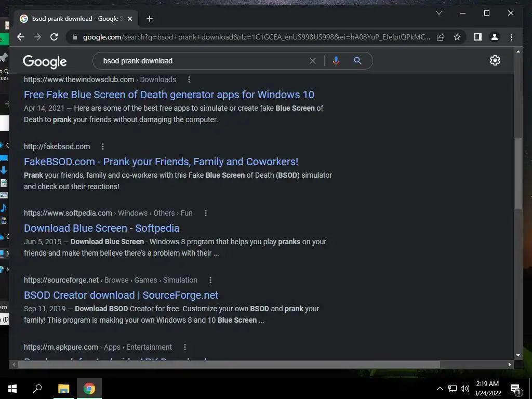
Task: Click the scroll-down arrow of page scrollbar
Action: 518,355
